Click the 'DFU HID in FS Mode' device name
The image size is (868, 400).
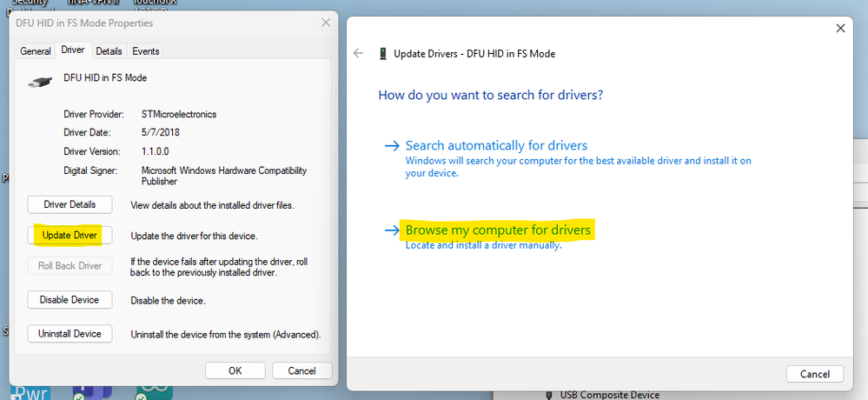pos(105,78)
